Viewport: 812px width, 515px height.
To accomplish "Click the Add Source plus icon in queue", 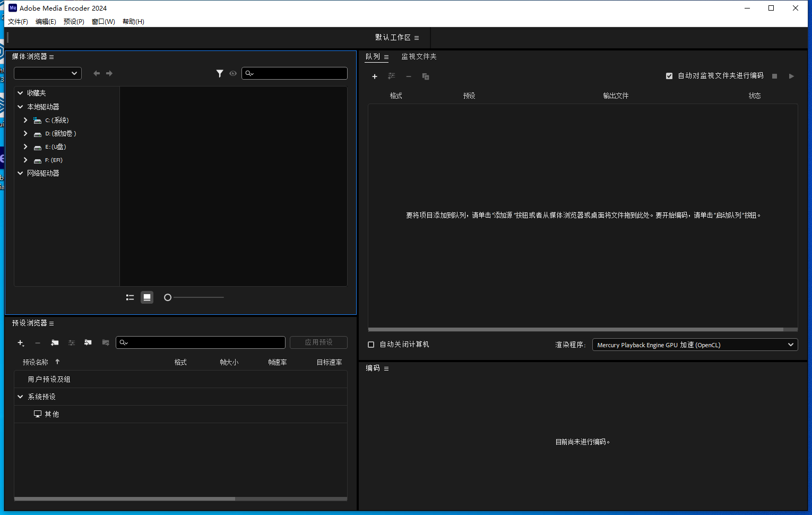I will pyautogui.click(x=375, y=76).
